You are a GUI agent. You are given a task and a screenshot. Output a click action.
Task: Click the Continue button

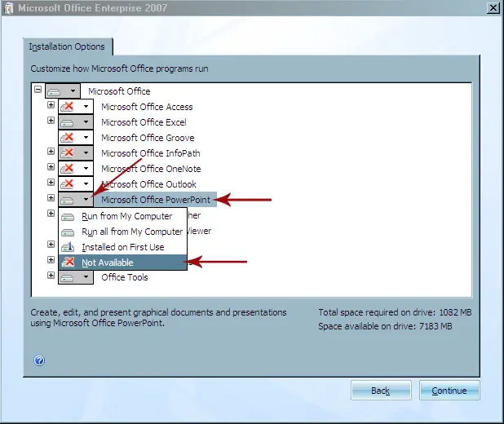click(x=449, y=391)
